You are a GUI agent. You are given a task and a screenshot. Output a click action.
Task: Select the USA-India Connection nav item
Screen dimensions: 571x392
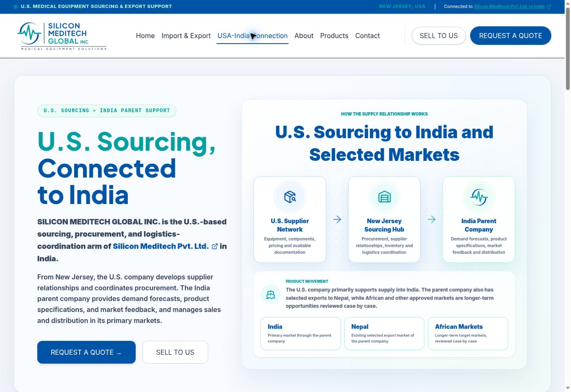point(252,36)
